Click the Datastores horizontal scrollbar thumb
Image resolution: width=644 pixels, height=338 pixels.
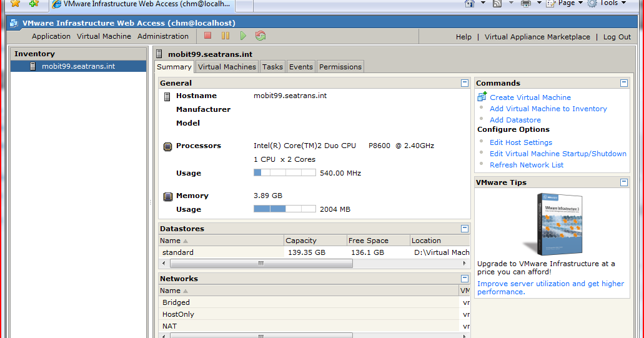click(261, 263)
